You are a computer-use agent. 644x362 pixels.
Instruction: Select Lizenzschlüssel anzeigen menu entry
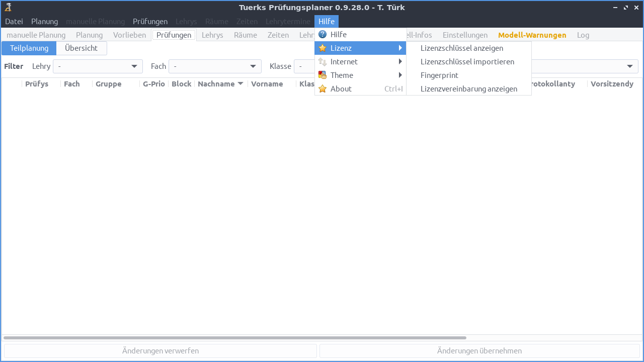tap(461, 48)
